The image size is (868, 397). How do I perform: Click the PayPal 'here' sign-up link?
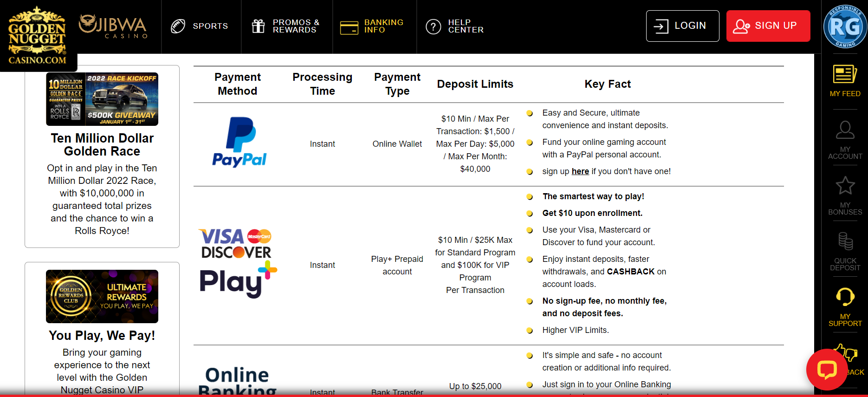point(580,171)
